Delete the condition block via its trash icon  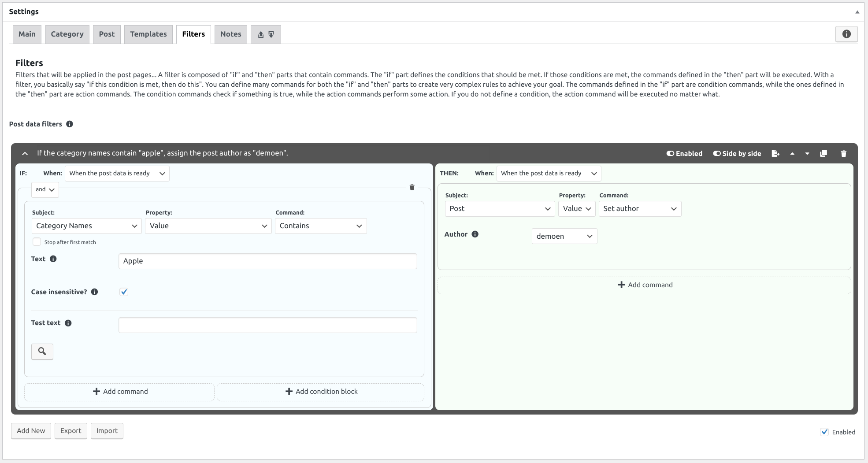pyautogui.click(x=412, y=187)
